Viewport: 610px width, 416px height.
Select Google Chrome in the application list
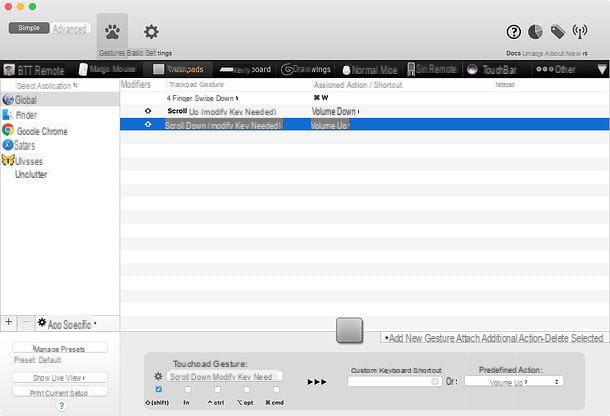60,131
